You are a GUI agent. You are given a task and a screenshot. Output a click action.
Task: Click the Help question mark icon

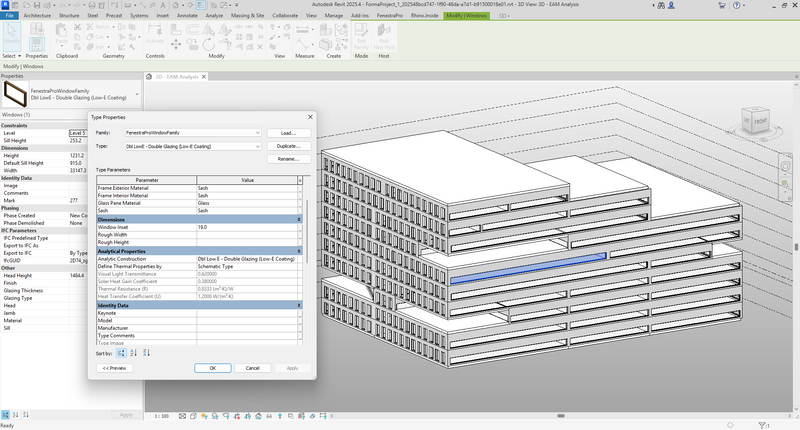pyautogui.click(x=736, y=5)
